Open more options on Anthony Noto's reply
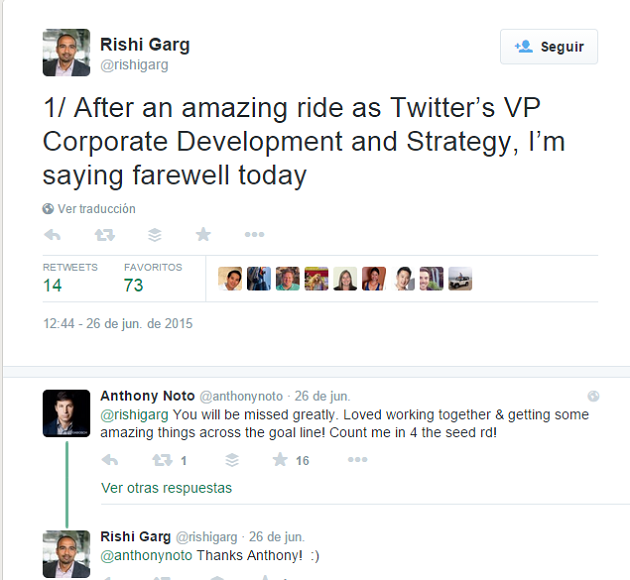This screenshot has width=630, height=580. [x=357, y=460]
